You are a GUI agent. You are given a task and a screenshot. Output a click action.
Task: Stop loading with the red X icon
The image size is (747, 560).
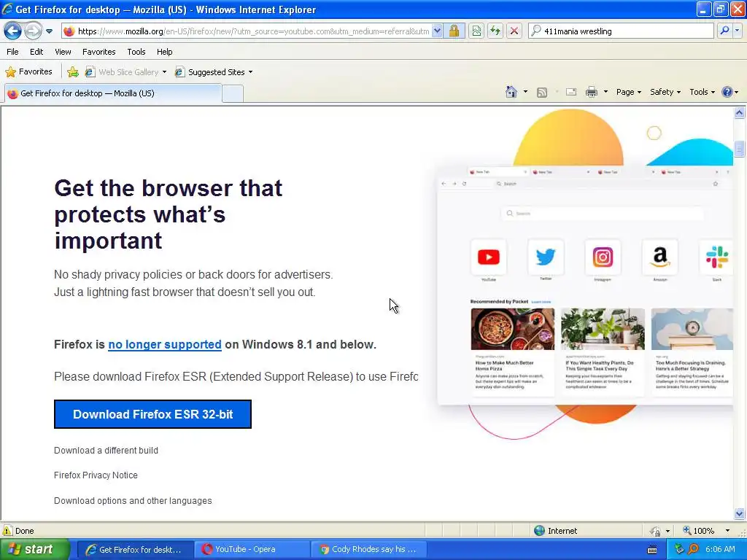[514, 31]
